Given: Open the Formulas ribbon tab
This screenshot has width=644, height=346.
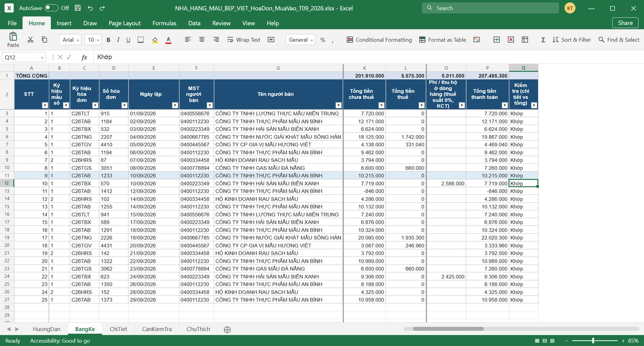Looking at the screenshot, I should pos(164,23).
